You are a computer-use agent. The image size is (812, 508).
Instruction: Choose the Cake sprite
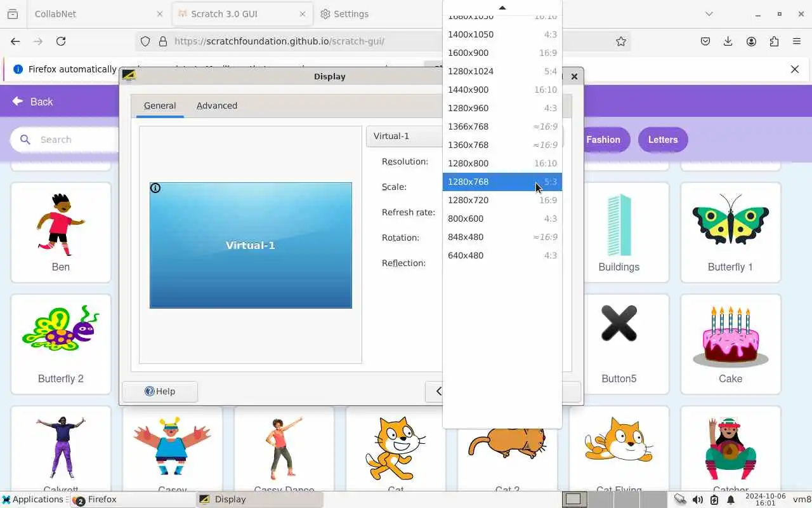[x=731, y=344]
